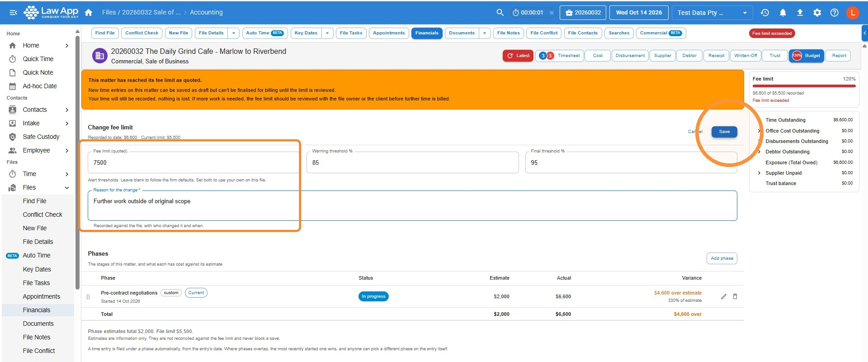The image size is (868, 362).
Task: Edit the Pre-contract negotiations phase pencil
Action: click(723, 296)
